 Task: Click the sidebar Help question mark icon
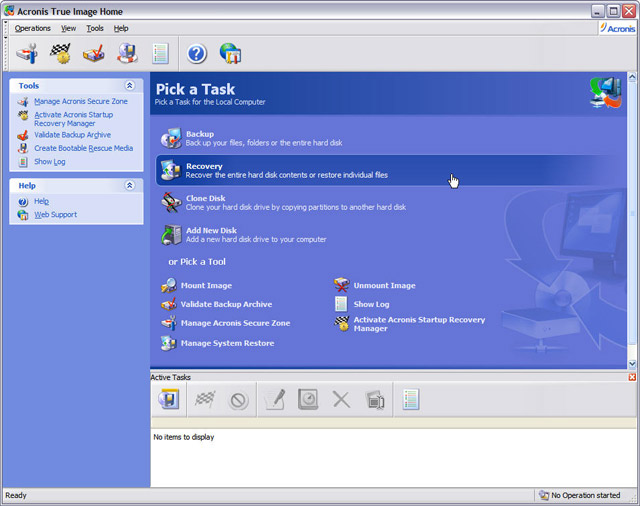click(23, 202)
